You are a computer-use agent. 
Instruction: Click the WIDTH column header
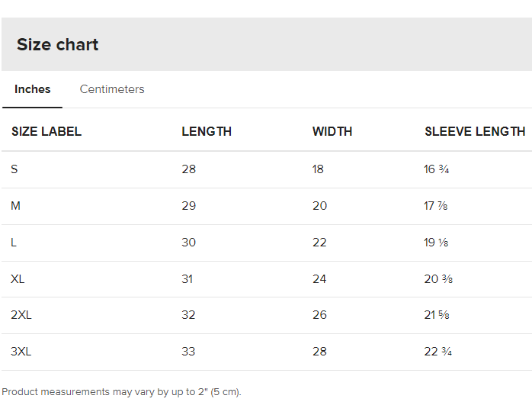point(332,131)
